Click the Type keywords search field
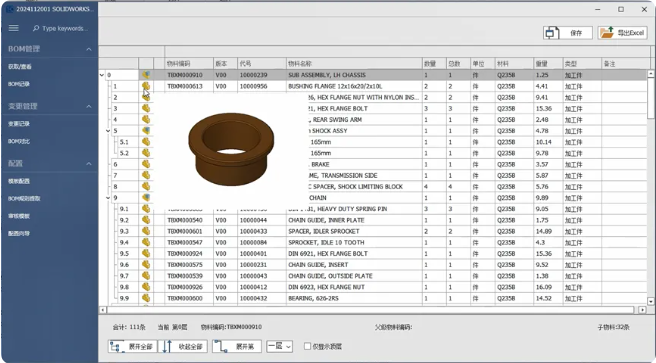Screen dimensions: 656x363 click(x=65, y=28)
